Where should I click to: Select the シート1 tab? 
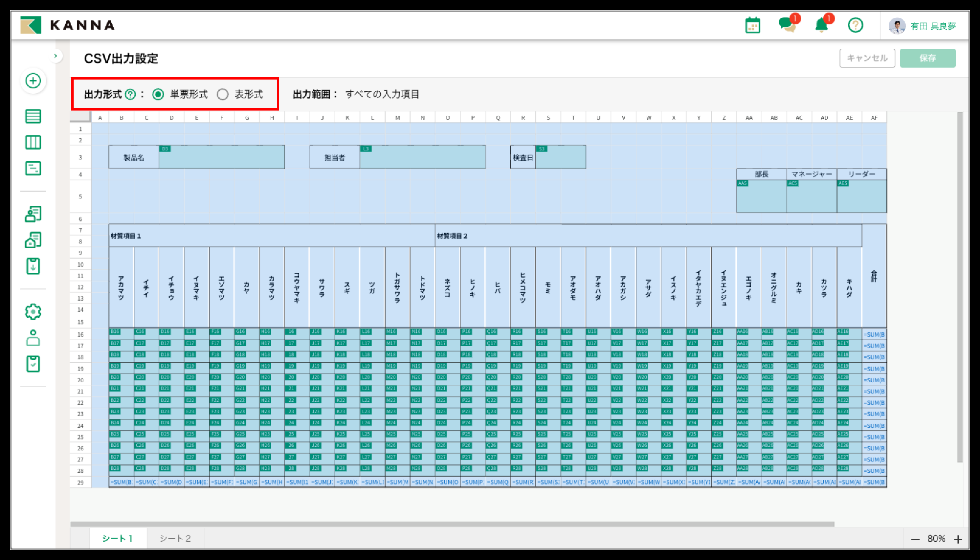[x=118, y=538]
